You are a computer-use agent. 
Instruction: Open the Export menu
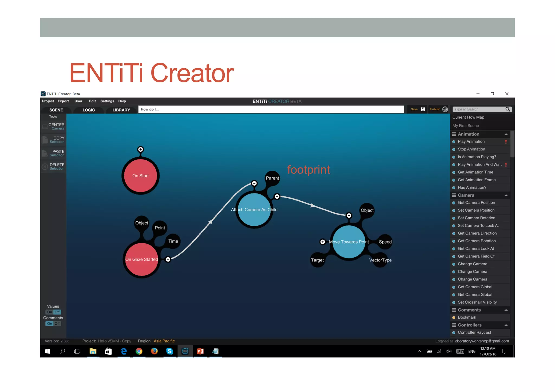(x=63, y=101)
